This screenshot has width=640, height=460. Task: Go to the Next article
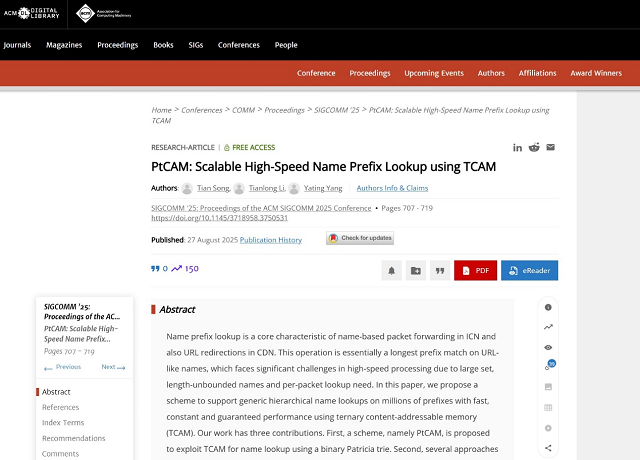tap(113, 367)
